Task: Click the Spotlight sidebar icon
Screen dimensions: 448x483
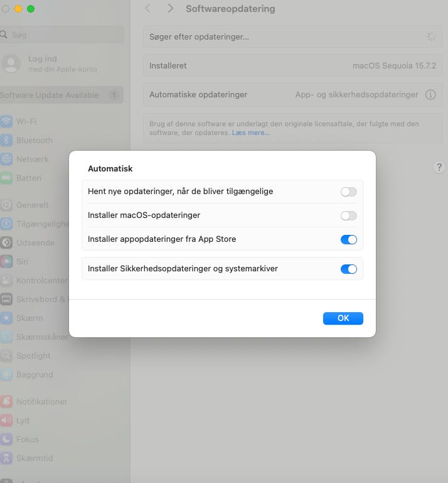Action: click(6, 355)
